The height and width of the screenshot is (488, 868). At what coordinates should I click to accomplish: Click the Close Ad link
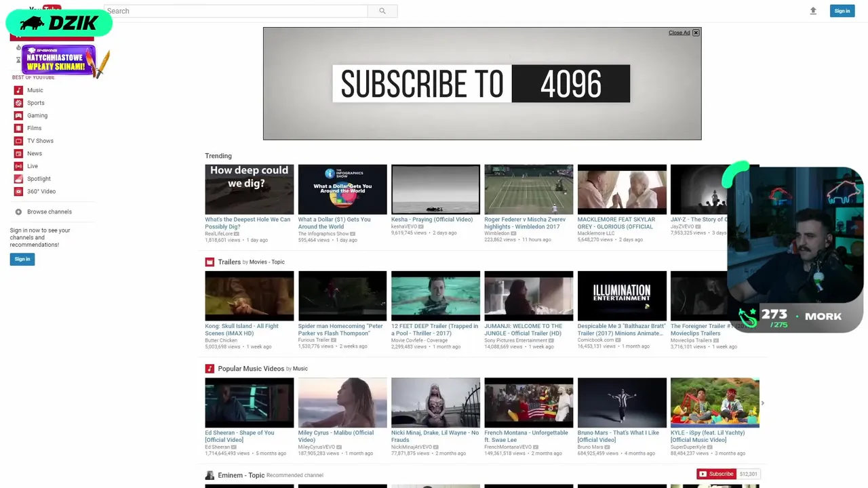[x=679, y=33]
